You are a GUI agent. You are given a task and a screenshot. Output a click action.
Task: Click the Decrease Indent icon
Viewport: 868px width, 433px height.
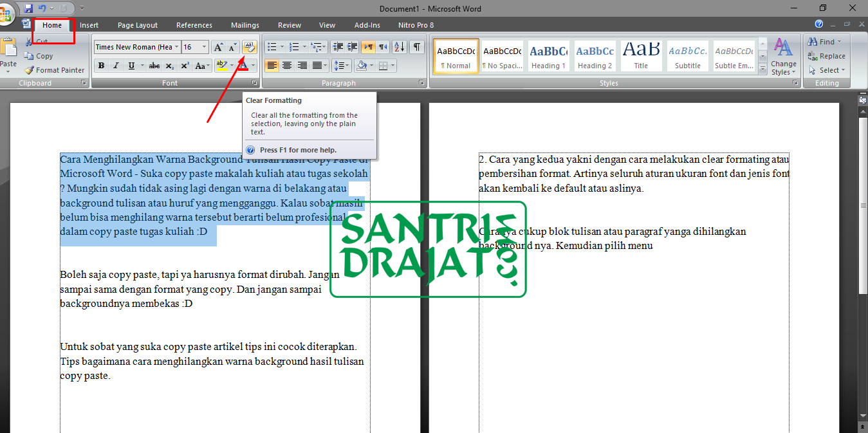337,47
